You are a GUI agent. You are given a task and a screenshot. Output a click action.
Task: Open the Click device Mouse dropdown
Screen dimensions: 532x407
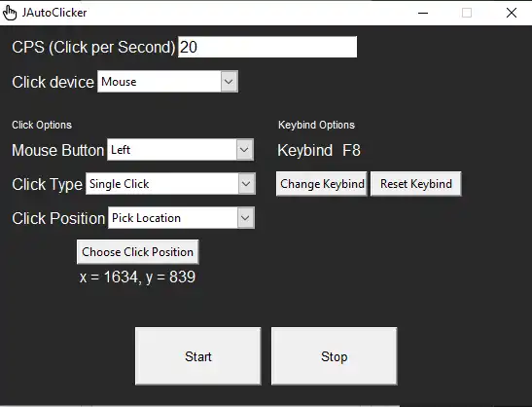point(167,82)
